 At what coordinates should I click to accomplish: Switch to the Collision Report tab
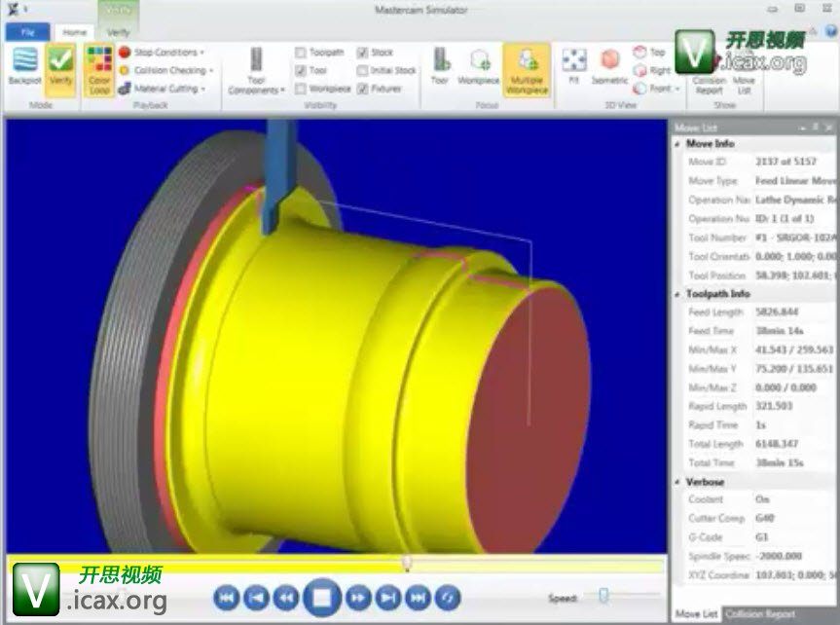coord(759,614)
